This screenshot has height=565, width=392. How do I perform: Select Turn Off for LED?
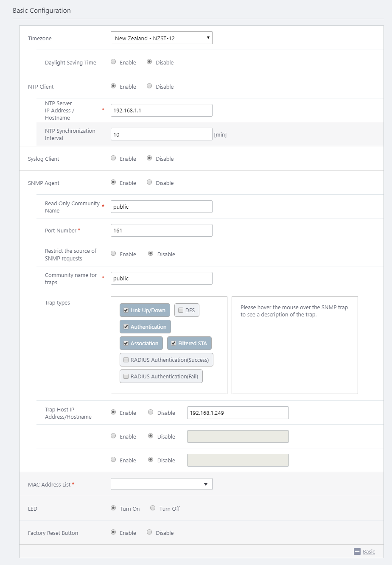[x=153, y=508]
